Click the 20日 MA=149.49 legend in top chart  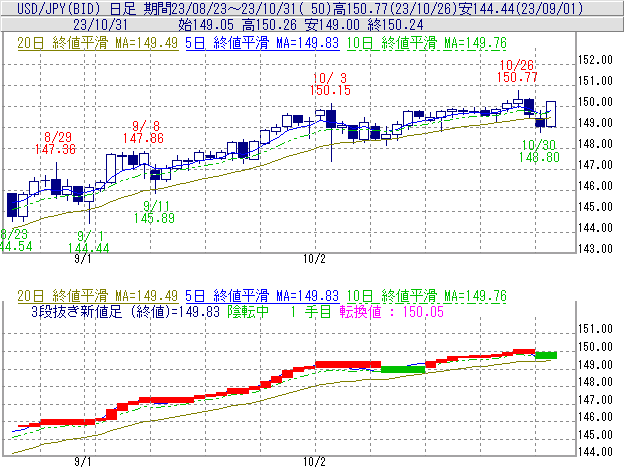point(98,43)
